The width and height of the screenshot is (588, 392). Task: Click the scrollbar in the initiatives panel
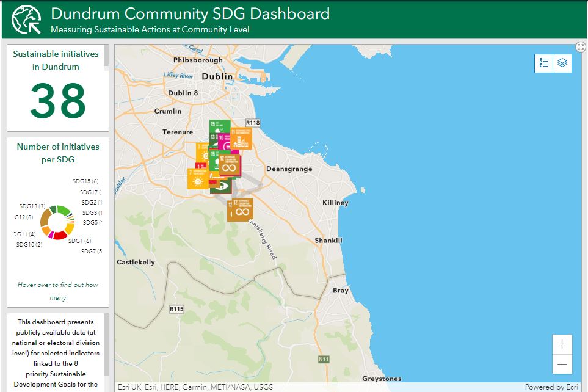click(107, 56)
